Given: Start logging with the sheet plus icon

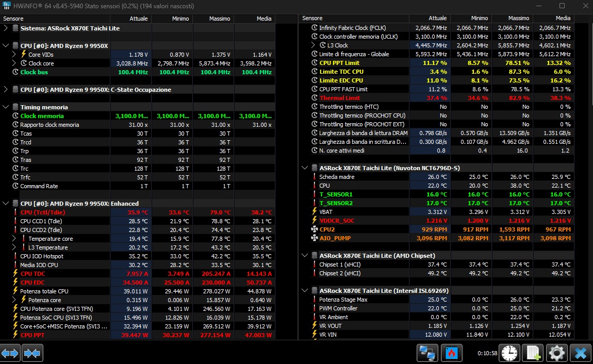Looking at the screenshot, I should [x=533, y=353].
